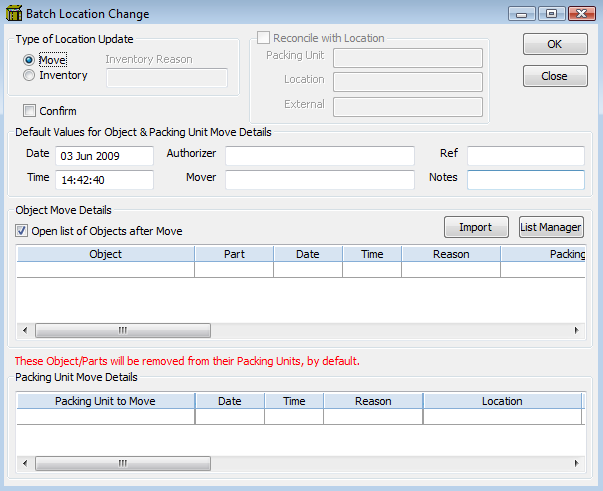Select the Inventory radio button

29,75
